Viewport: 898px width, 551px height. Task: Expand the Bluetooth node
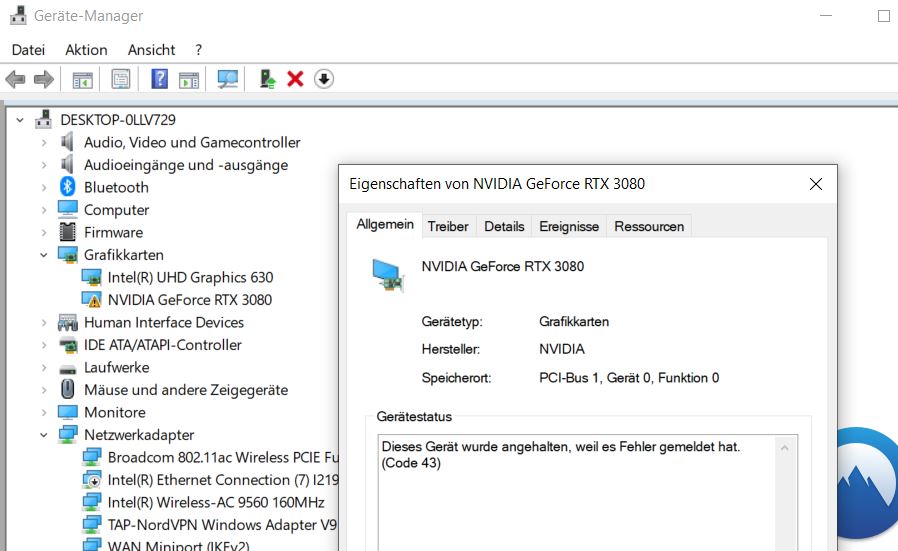[44, 187]
